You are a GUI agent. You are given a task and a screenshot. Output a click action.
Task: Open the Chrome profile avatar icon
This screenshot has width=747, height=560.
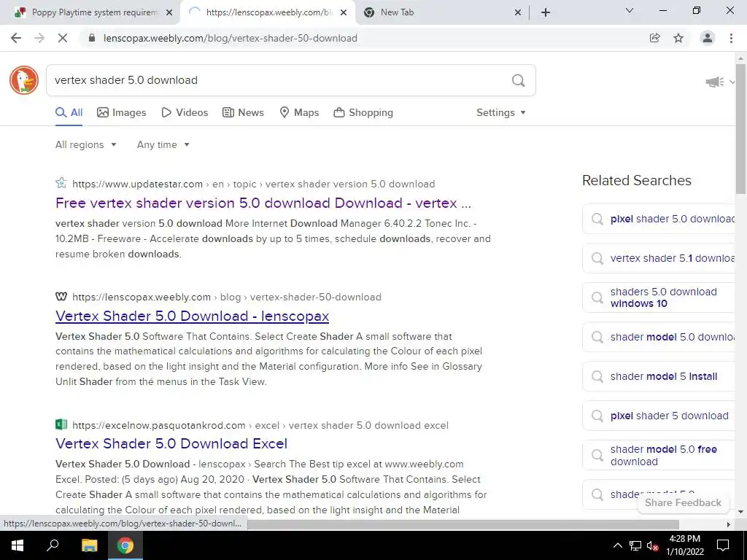click(708, 38)
